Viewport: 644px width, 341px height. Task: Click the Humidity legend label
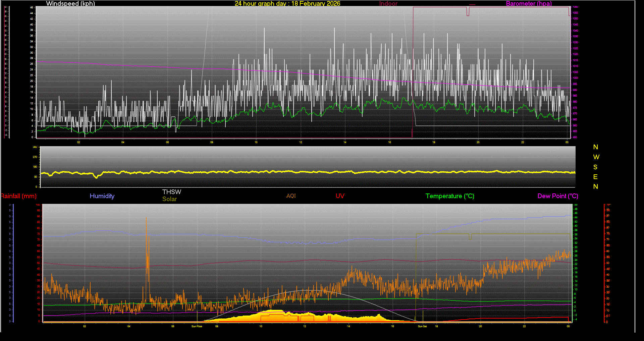pyautogui.click(x=102, y=196)
